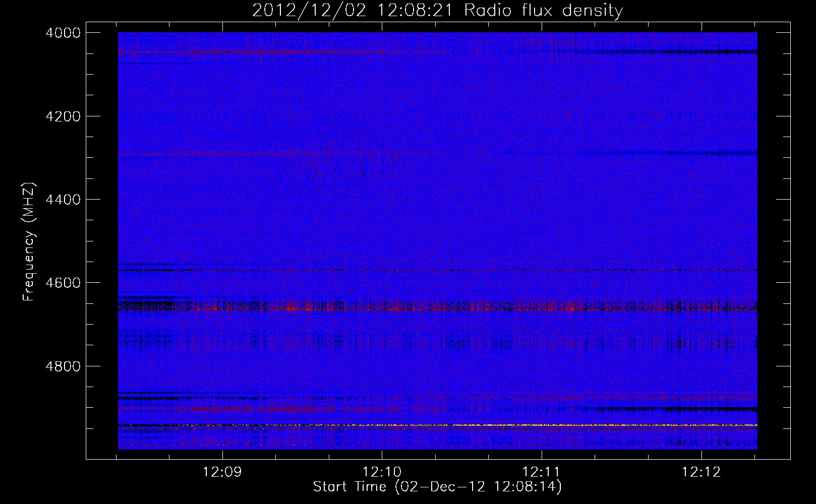
Task: Click the 12:12 time axis label
Action: pos(701,472)
